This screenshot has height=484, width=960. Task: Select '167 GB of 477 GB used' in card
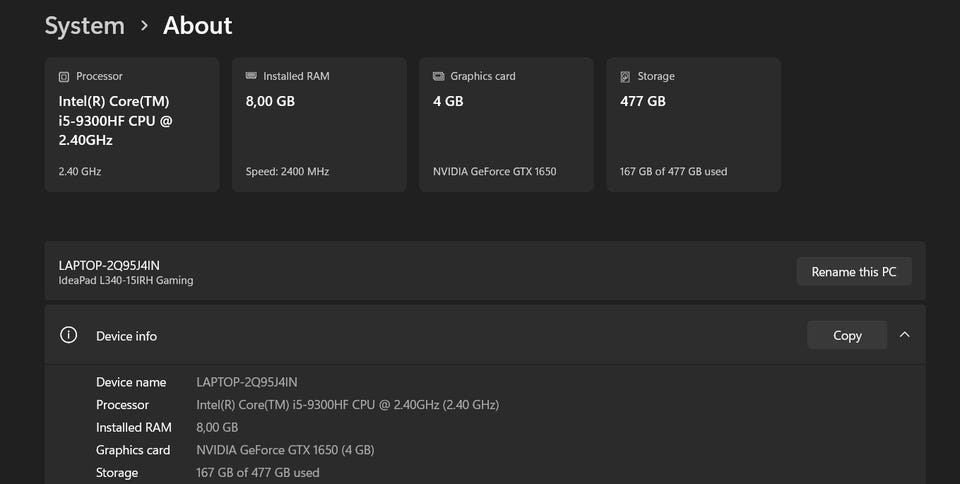click(x=673, y=172)
